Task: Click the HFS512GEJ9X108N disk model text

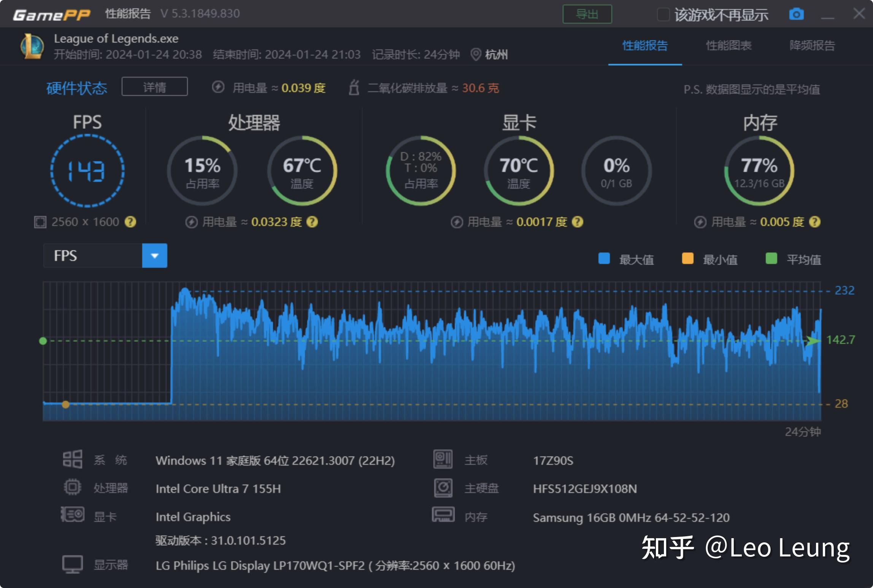Action: coord(585,489)
